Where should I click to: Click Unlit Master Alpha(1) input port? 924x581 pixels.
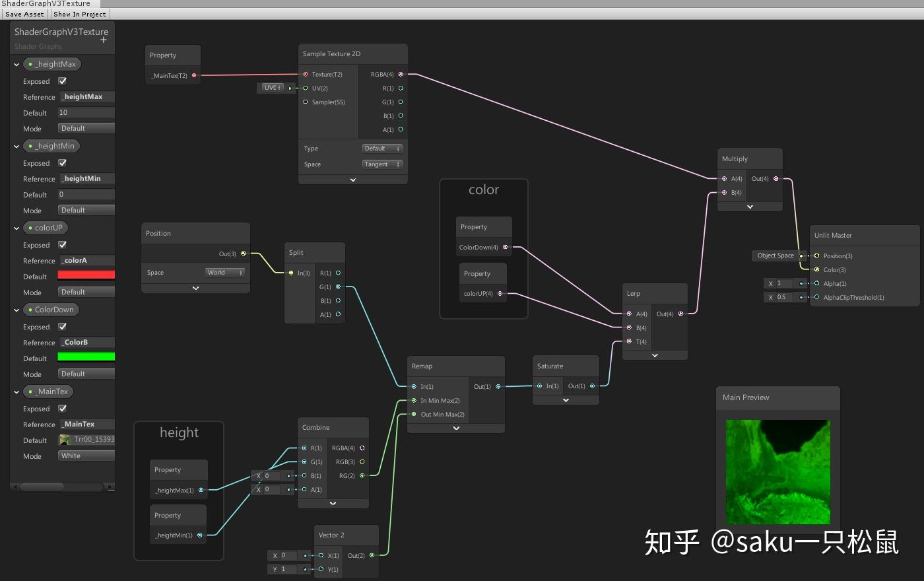point(816,284)
